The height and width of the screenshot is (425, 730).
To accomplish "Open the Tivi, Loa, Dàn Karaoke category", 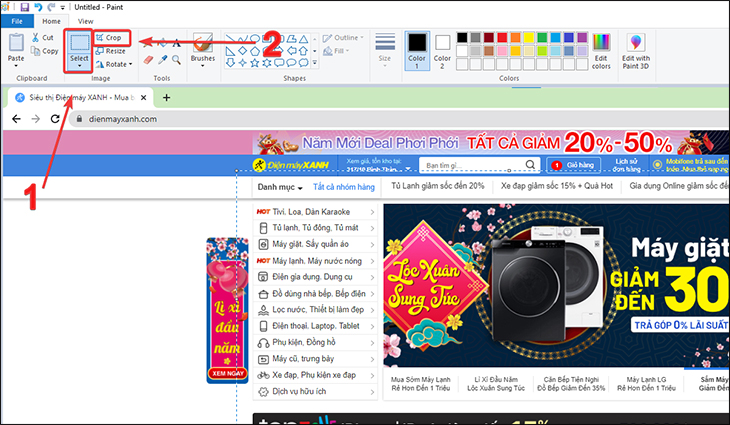I will tap(315, 212).
